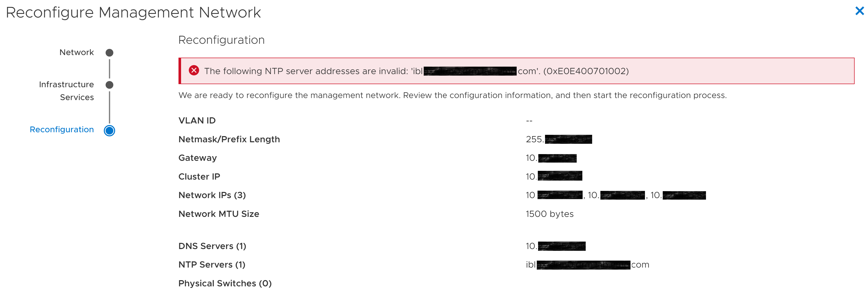The image size is (868, 292).
Task: Switch to the Infrastructure Services step label
Action: (66, 91)
